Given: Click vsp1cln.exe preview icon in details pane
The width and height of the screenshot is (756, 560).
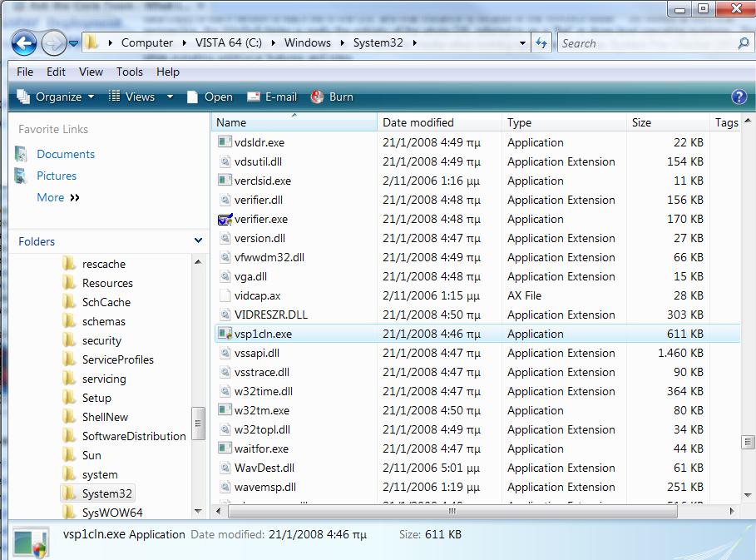Looking at the screenshot, I should pos(32,543).
